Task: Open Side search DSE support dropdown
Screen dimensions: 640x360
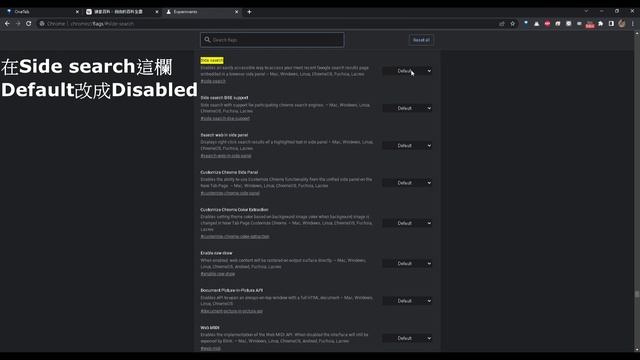Action: [x=407, y=108]
